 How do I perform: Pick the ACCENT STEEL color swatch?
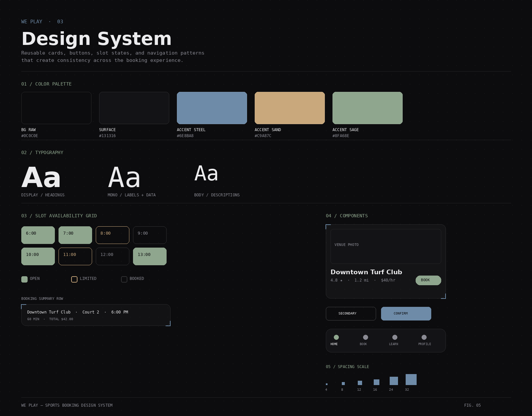click(x=212, y=108)
